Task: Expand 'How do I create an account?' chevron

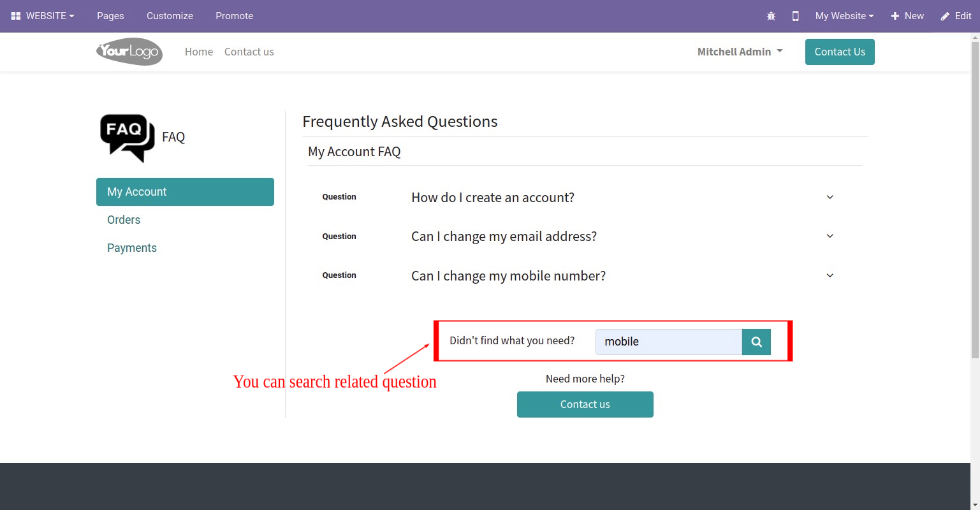Action: click(830, 197)
